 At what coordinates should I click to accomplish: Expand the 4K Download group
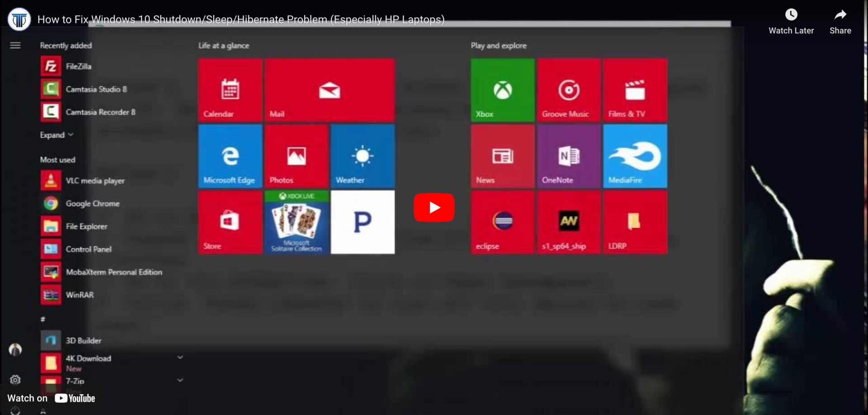coord(180,357)
